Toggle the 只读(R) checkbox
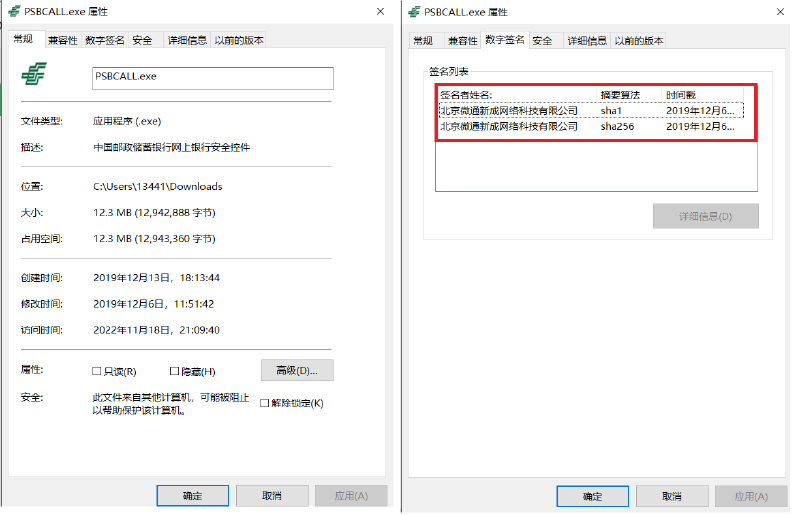This screenshot has width=800, height=515. (x=96, y=371)
